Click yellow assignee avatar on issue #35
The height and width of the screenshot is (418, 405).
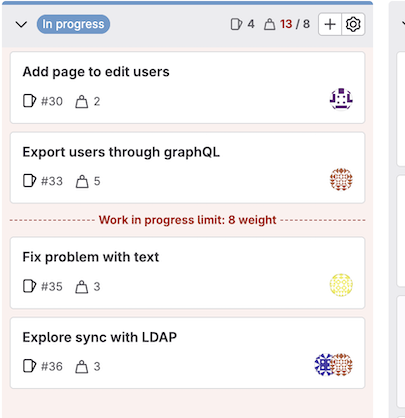coord(341,285)
